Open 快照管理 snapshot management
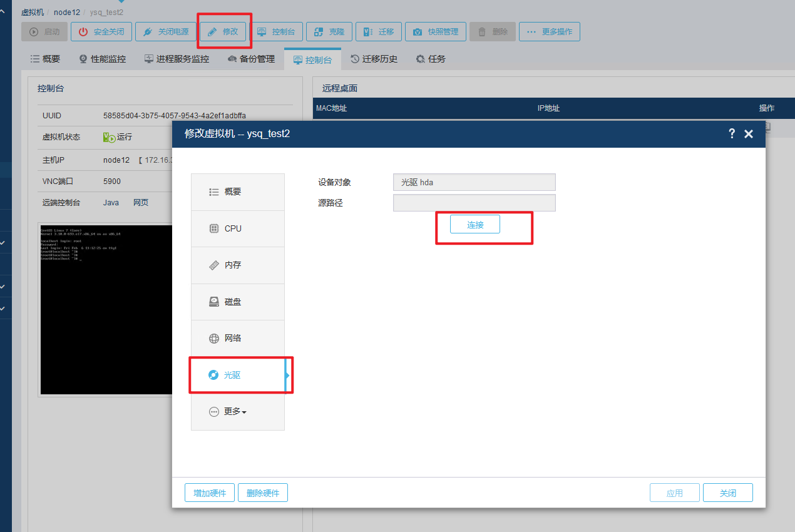This screenshot has width=795, height=532. point(435,32)
